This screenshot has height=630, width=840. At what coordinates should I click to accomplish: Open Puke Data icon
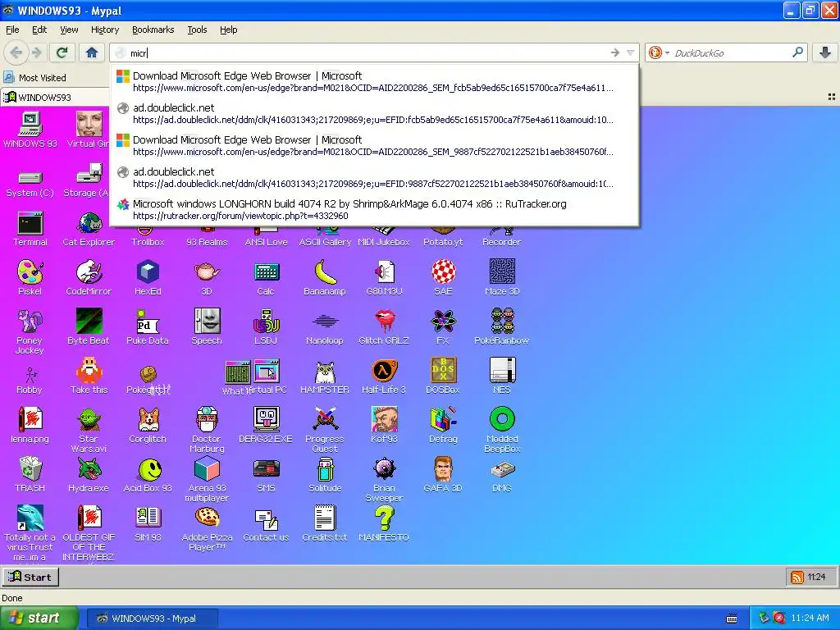tap(148, 326)
